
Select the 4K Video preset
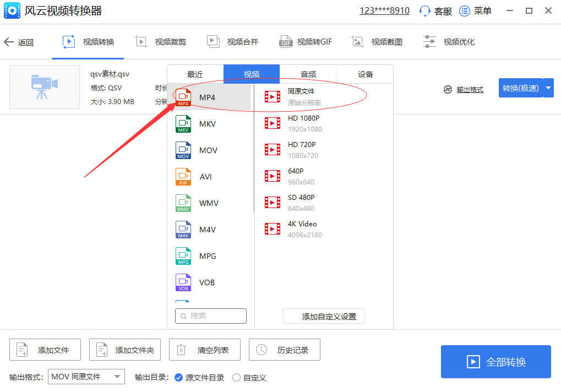[324, 229]
